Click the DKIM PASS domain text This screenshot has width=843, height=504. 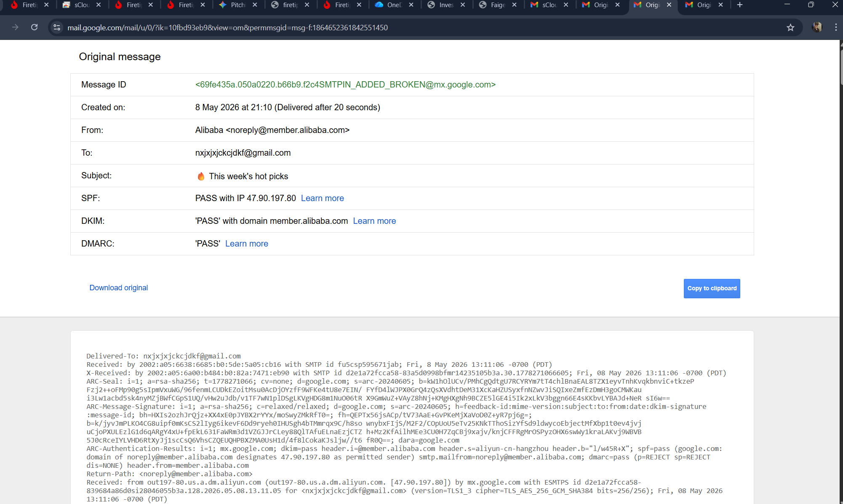coord(272,221)
